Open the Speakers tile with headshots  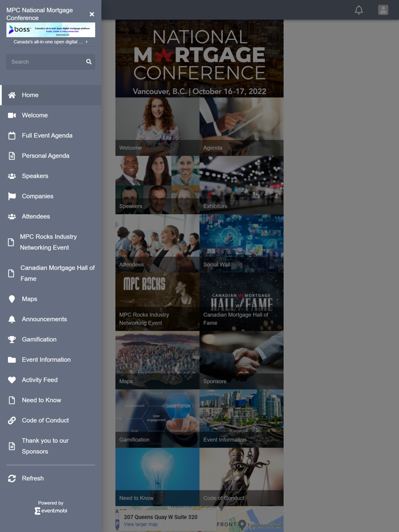157,185
